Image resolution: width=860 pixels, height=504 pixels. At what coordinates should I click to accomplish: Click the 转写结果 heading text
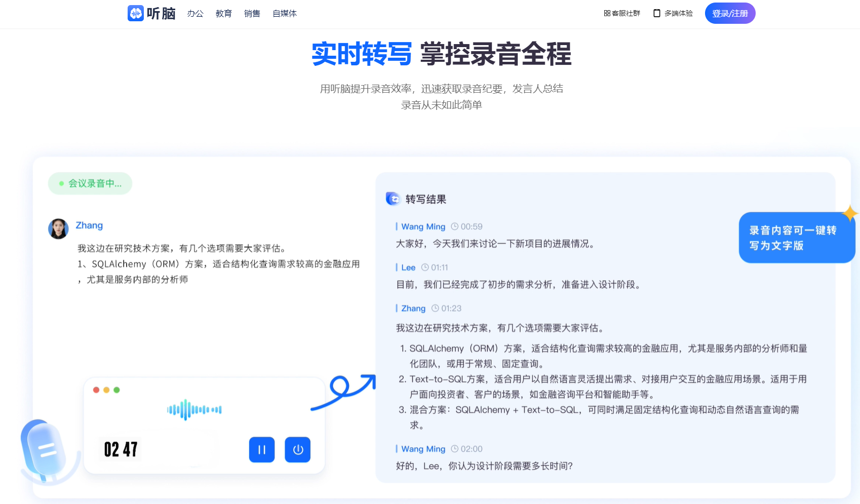click(x=426, y=200)
